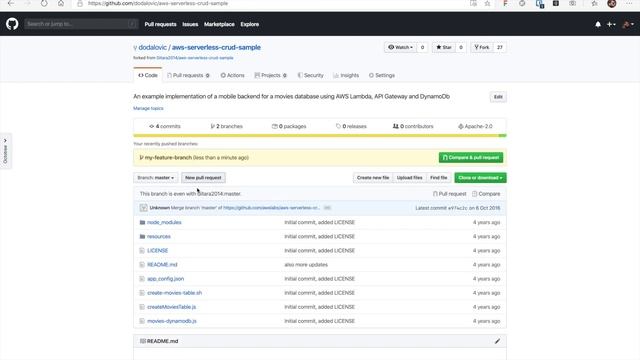The width and height of the screenshot is (640, 360).
Task: Open movies-dynamodb.js file
Action: (x=172, y=321)
